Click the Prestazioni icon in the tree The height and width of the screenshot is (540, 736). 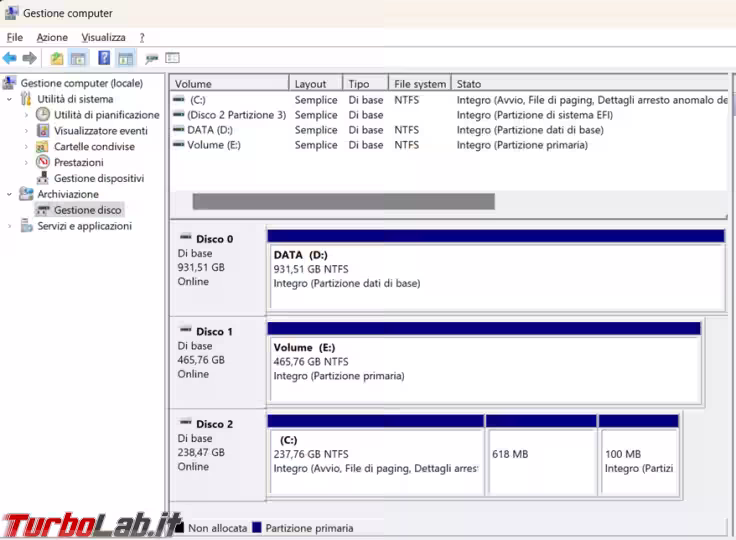pyautogui.click(x=43, y=162)
